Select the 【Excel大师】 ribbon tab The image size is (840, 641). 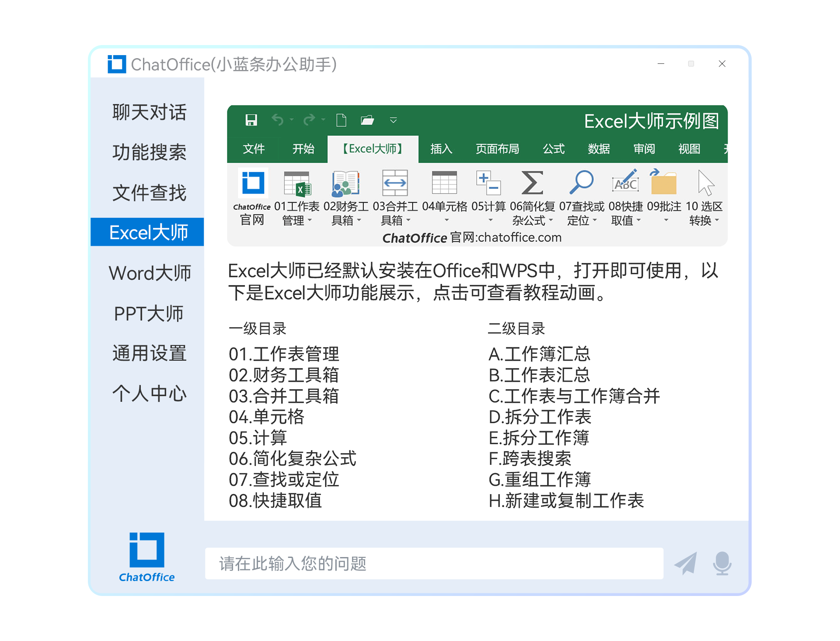373,149
